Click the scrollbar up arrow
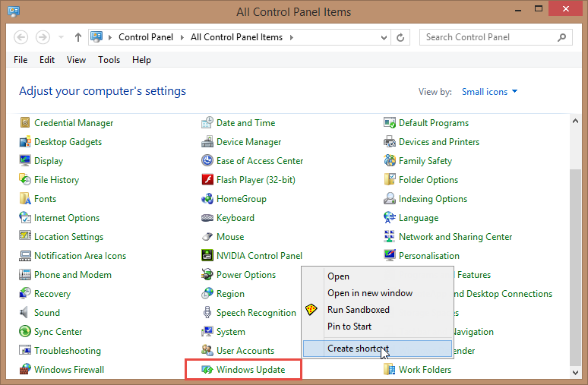588x385 pixels. [x=575, y=121]
